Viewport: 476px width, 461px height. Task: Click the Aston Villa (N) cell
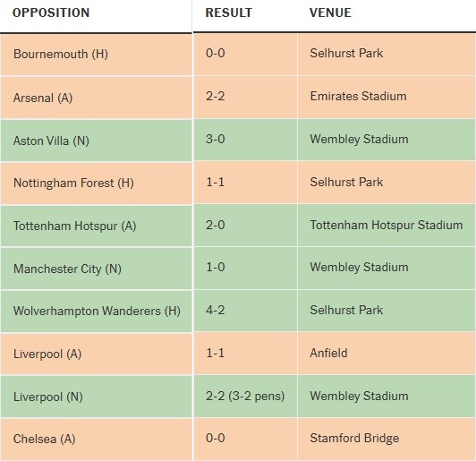pyautogui.click(x=97, y=141)
